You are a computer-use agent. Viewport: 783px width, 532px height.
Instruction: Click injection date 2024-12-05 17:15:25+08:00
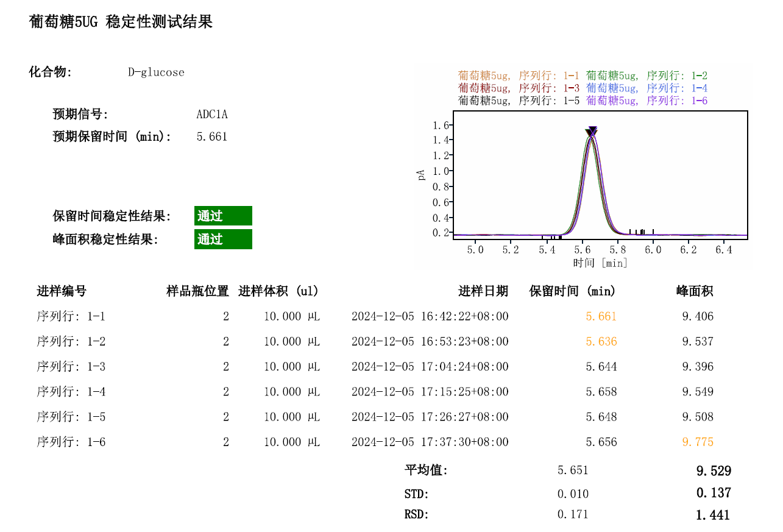click(x=430, y=392)
